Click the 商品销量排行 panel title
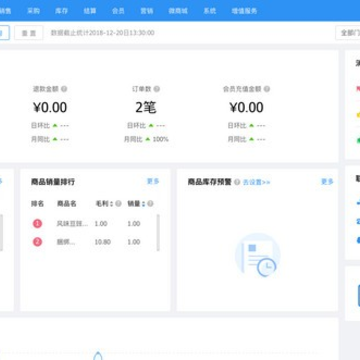The height and width of the screenshot is (360, 360). pyautogui.click(x=53, y=182)
